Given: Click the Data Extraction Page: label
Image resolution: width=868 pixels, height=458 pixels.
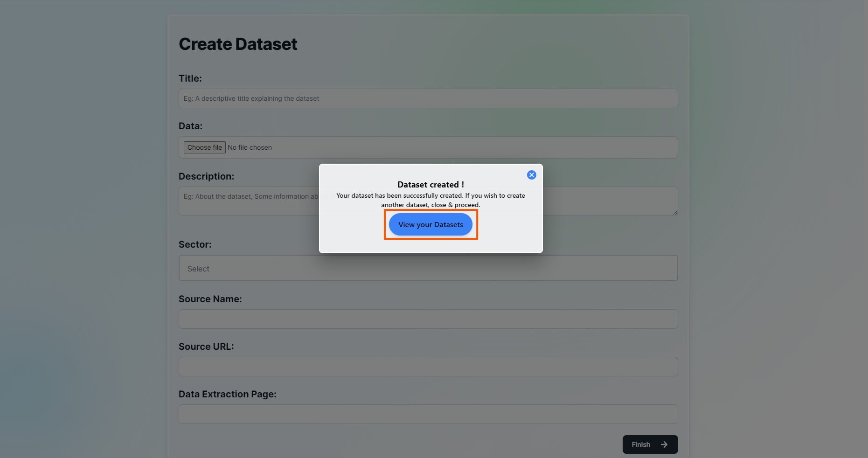Looking at the screenshot, I should point(227,394).
